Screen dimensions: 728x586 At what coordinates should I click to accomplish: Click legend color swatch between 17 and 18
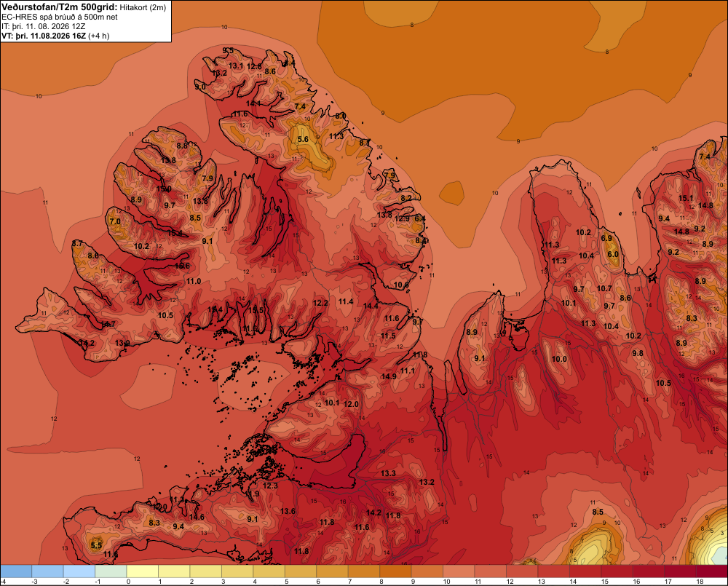pyautogui.click(x=680, y=571)
